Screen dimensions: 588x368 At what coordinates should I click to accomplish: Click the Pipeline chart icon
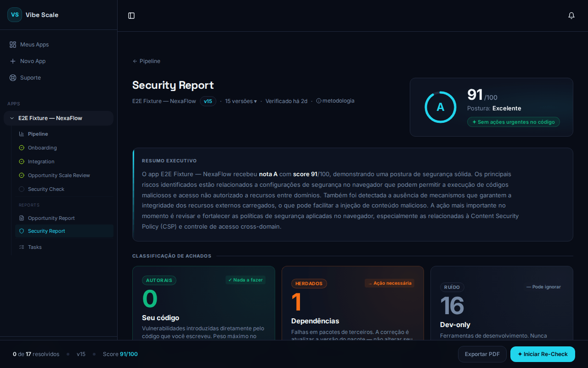pos(22,134)
